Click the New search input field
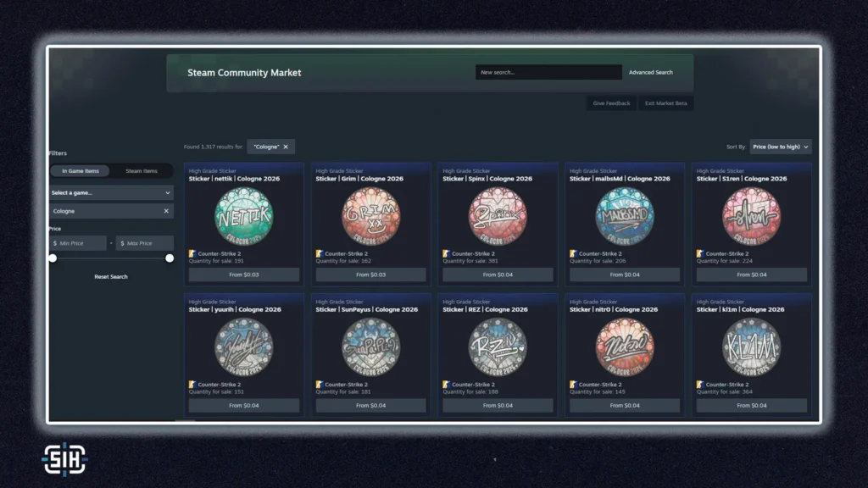 click(x=548, y=73)
